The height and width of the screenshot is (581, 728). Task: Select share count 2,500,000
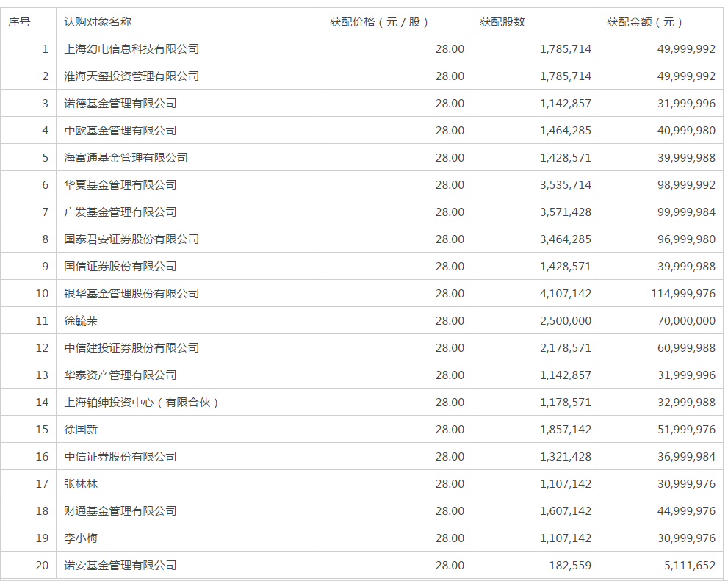click(x=566, y=321)
